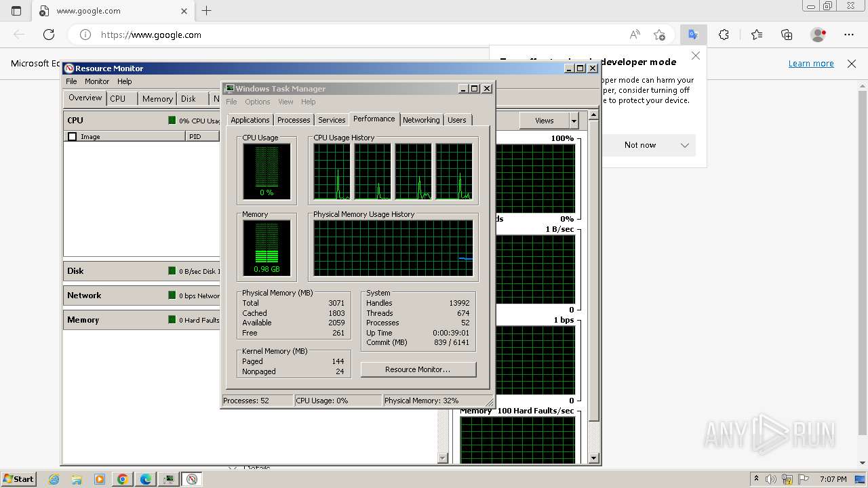The height and width of the screenshot is (488, 868).
Task: Switch to Resource Monitor Memory tab
Action: (157, 99)
